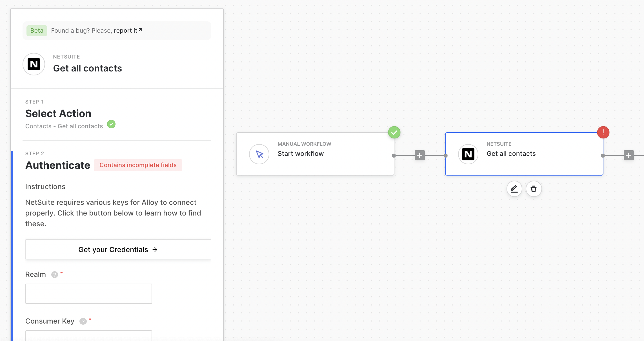Click the NetSuite logo in the panel header
This screenshot has height=341, width=644.
(x=34, y=64)
